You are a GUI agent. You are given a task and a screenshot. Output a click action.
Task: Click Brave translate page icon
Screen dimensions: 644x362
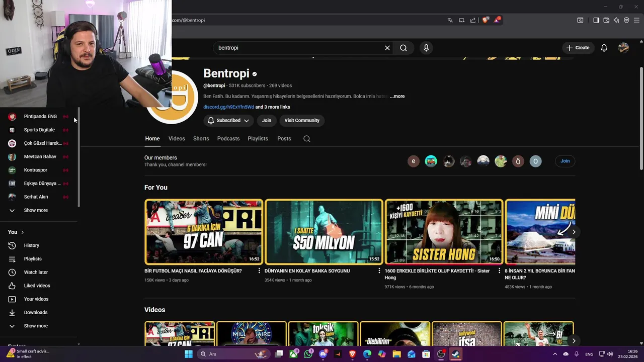450,20
